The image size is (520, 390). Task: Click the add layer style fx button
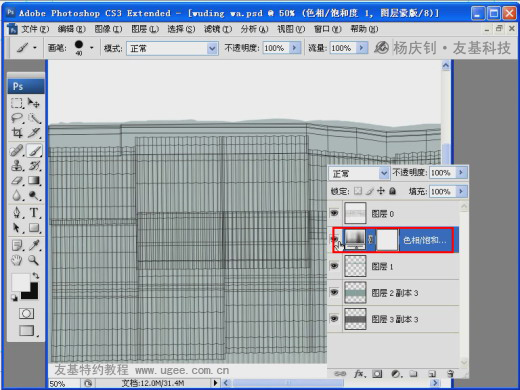(360, 374)
